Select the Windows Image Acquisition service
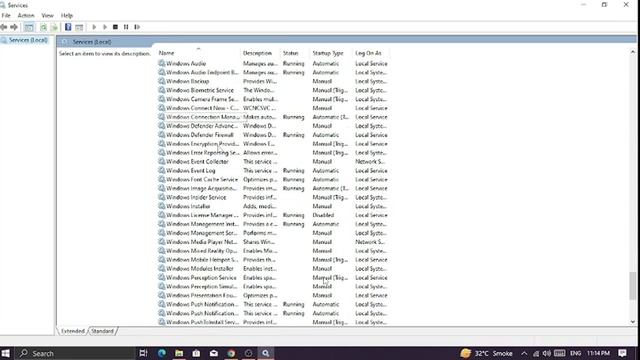Viewport: 640px width, 360px height. pos(273,189)
